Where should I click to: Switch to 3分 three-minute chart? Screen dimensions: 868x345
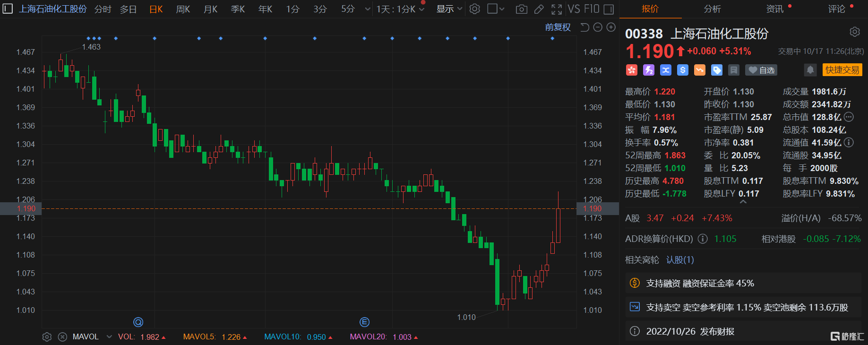(x=320, y=9)
